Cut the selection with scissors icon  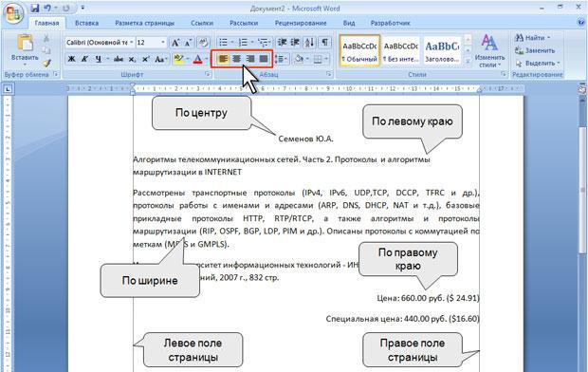(46, 38)
